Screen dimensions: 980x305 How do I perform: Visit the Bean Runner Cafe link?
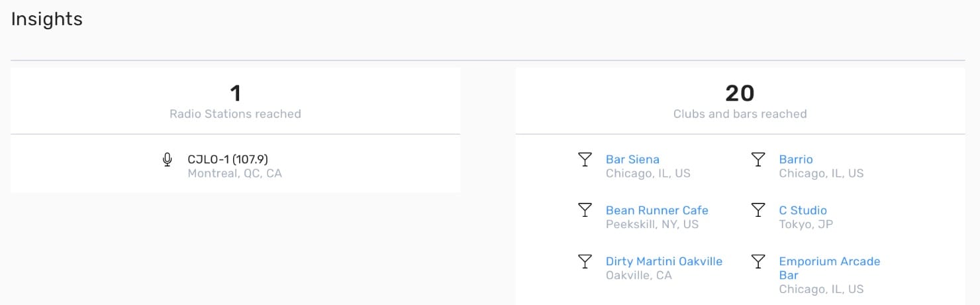click(x=656, y=210)
